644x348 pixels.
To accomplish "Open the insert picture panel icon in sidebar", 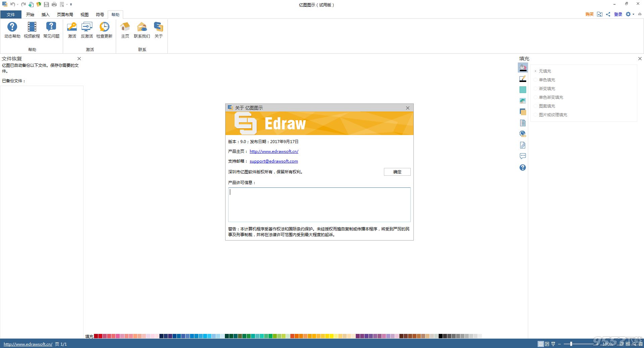I will 523,101.
